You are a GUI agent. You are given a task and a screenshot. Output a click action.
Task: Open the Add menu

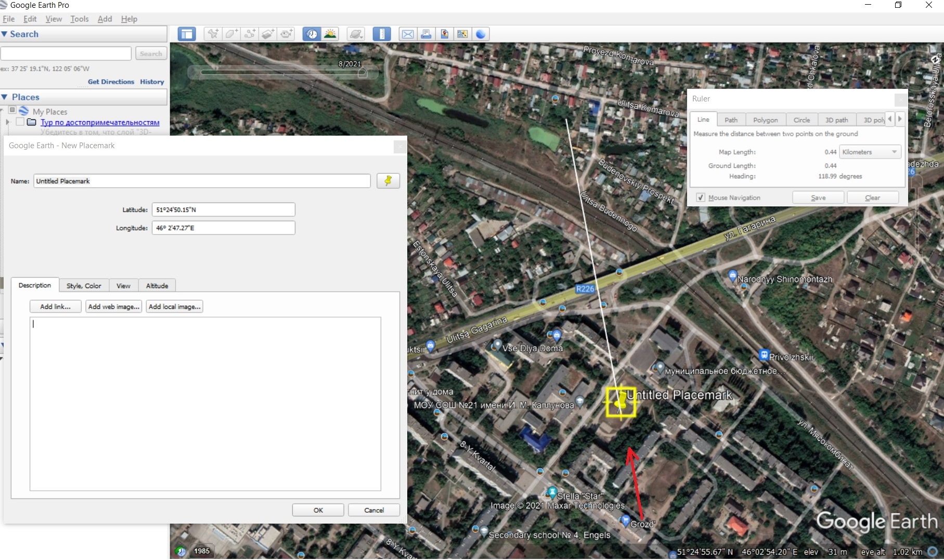(105, 19)
